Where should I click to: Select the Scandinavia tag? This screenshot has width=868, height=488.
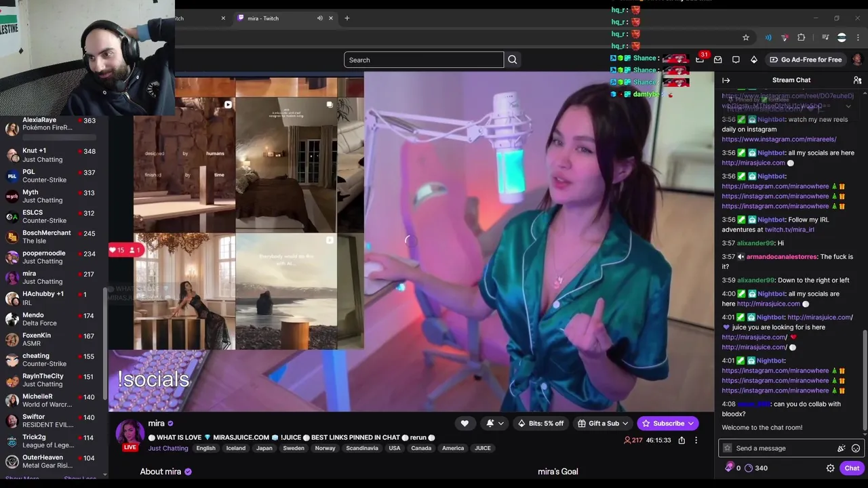click(362, 448)
